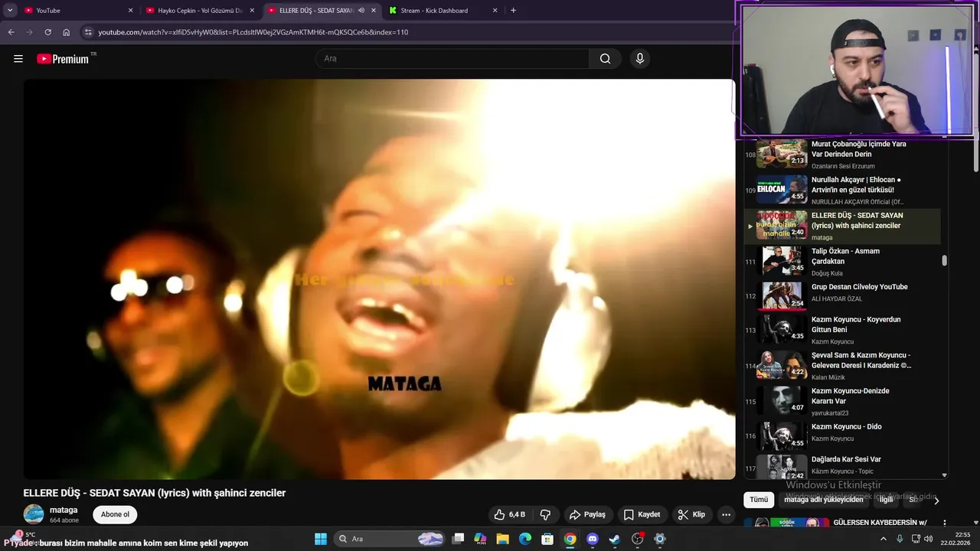Open Microsoft Store from taskbar
The height and width of the screenshot is (551, 980).
(547, 539)
